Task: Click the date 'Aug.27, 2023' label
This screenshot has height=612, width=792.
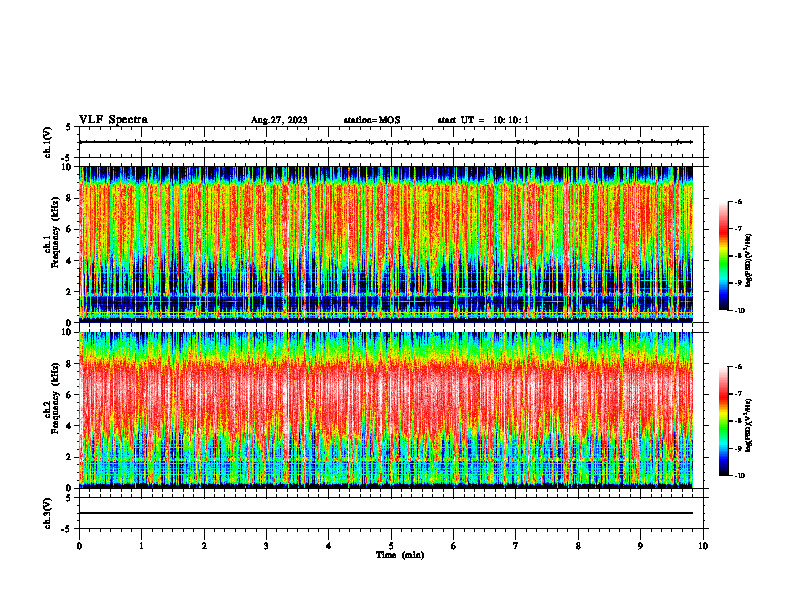Action: (279, 120)
